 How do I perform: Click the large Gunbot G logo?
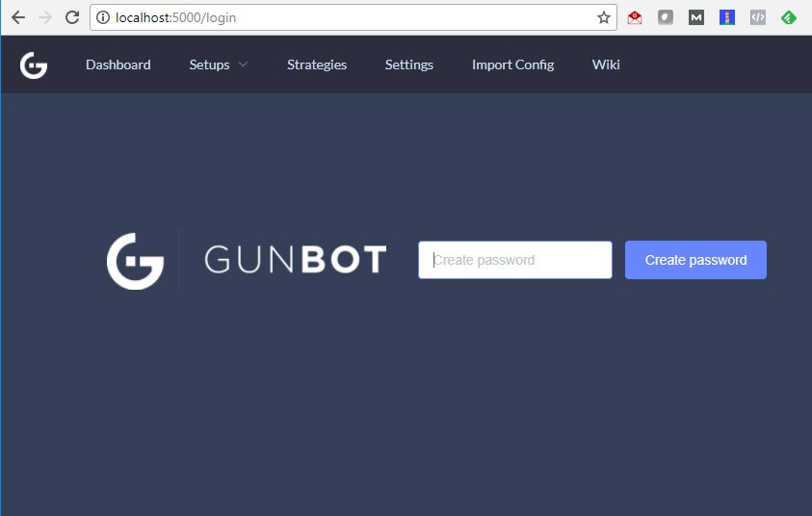[136, 261]
